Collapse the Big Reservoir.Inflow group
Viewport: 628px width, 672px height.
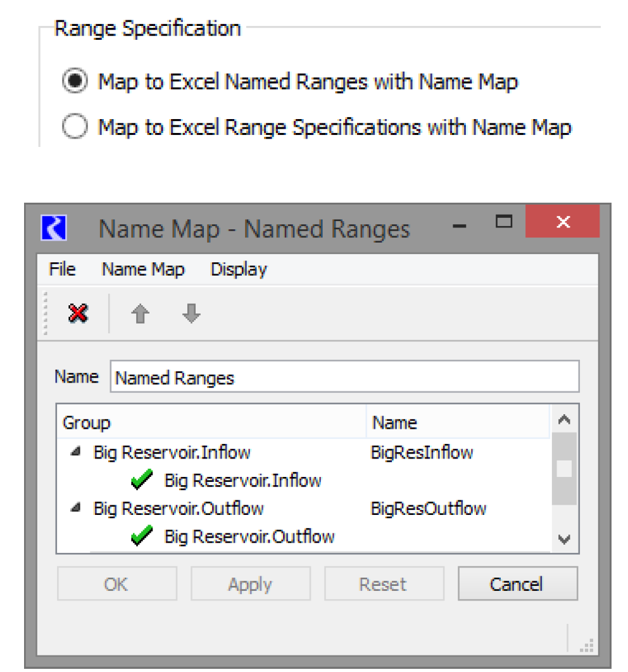pyautogui.click(x=75, y=453)
